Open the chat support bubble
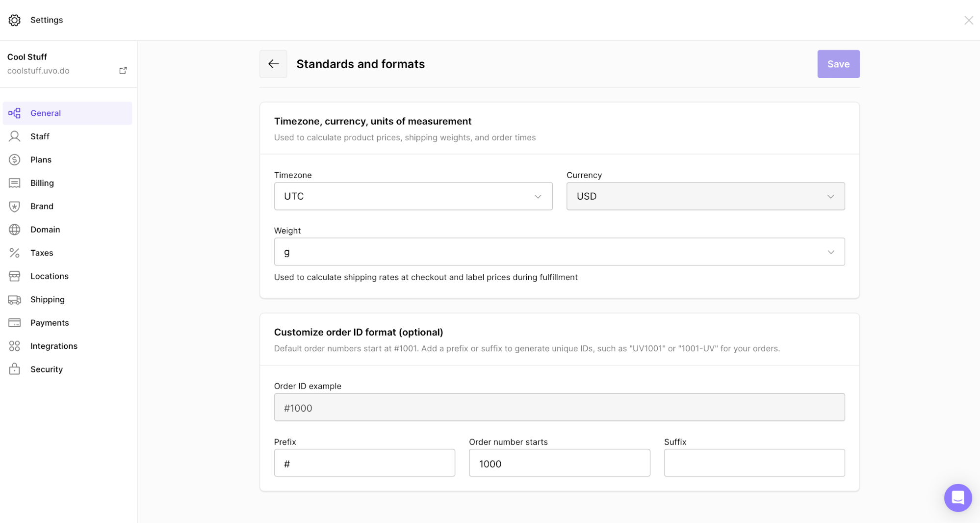This screenshot has width=980, height=523. 957,497
